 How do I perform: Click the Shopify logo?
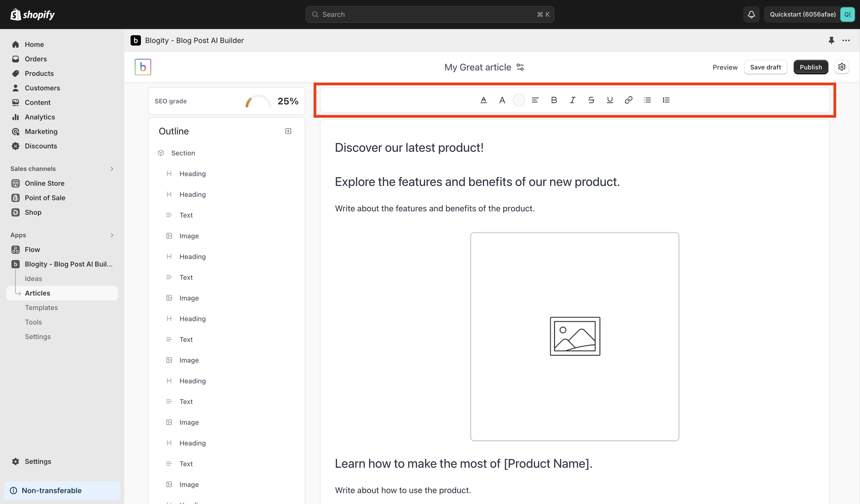pyautogui.click(x=32, y=14)
